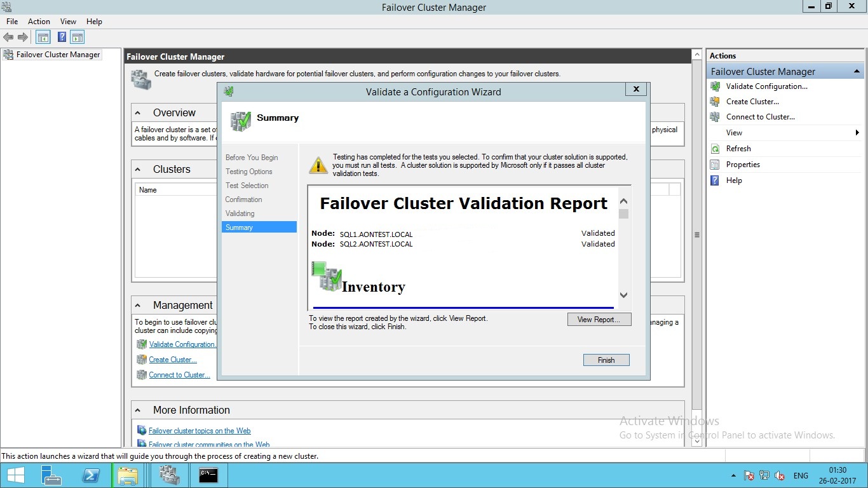Click the validation report scrollbar thumb

point(623,213)
